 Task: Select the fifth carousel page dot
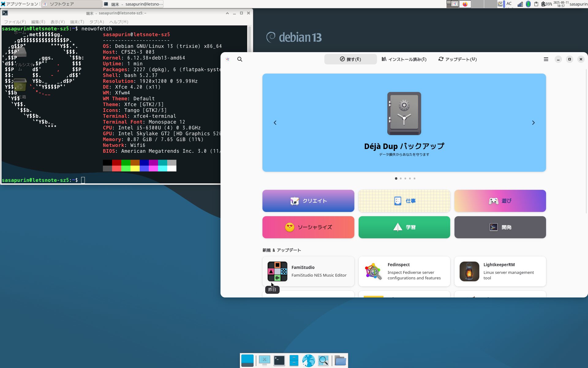[x=414, y=178]
